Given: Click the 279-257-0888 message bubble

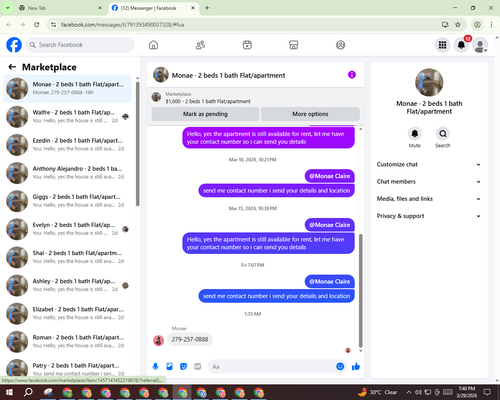Looking at the screenshot, I should [x=190, y=339].
